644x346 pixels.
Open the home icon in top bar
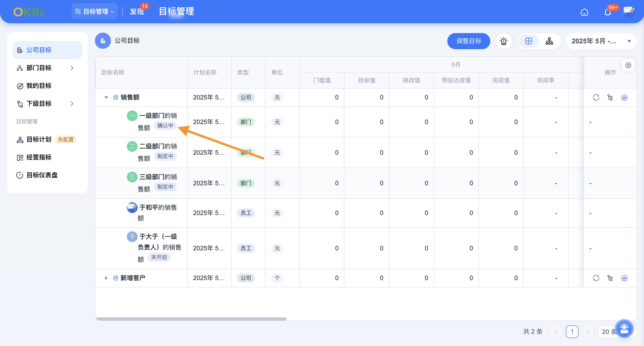585,12
